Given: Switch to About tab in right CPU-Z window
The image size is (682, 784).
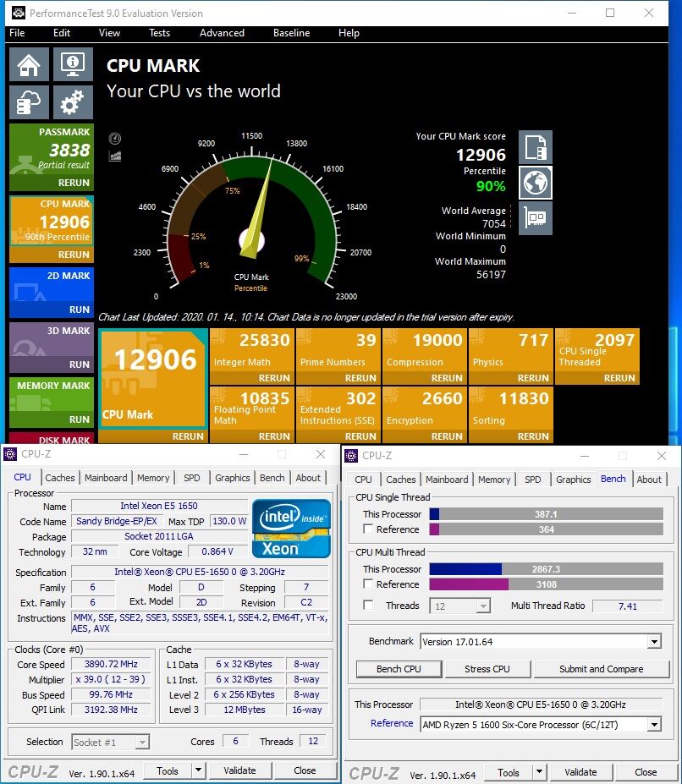Looking at the screenshot, I should pos(649,480).
